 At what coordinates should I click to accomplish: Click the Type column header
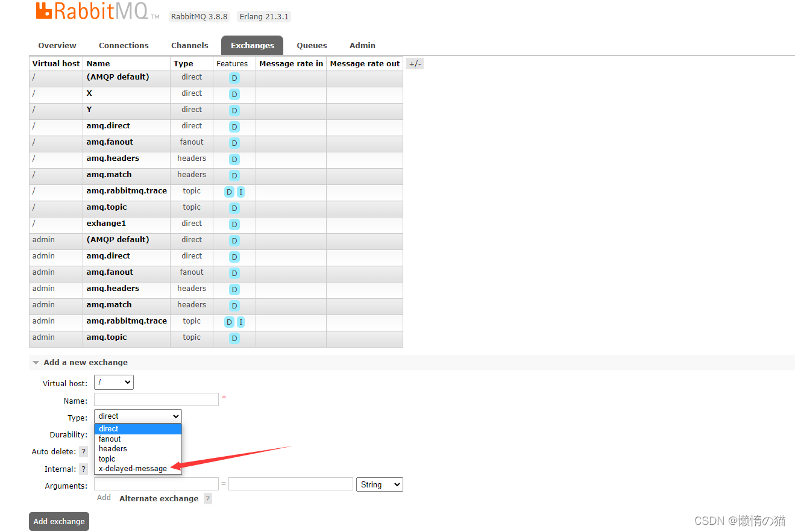183,63
